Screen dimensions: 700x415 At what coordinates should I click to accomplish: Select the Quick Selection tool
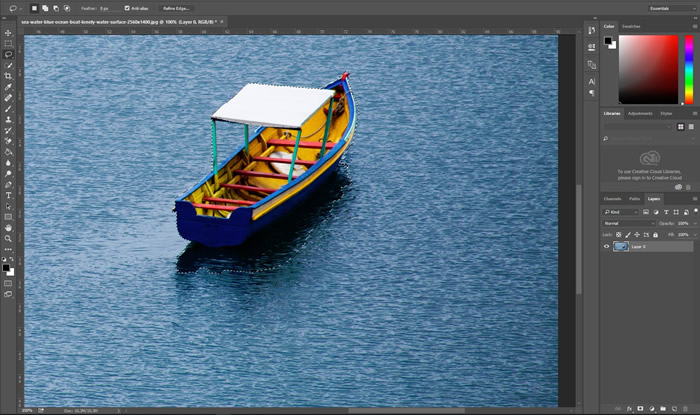click(x=8, y=66)
